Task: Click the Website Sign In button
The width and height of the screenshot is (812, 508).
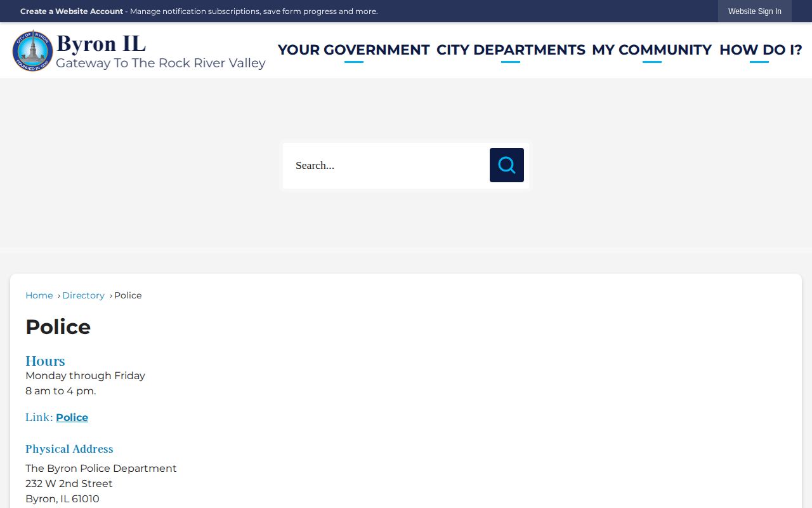Action: (x=755, y=11)
